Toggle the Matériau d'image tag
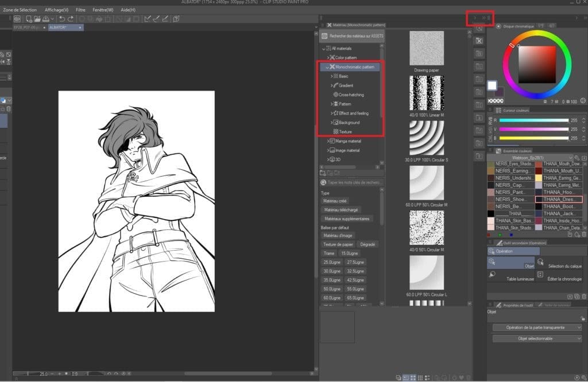Screen dimensions: 588x382 (x=338, y=236)
